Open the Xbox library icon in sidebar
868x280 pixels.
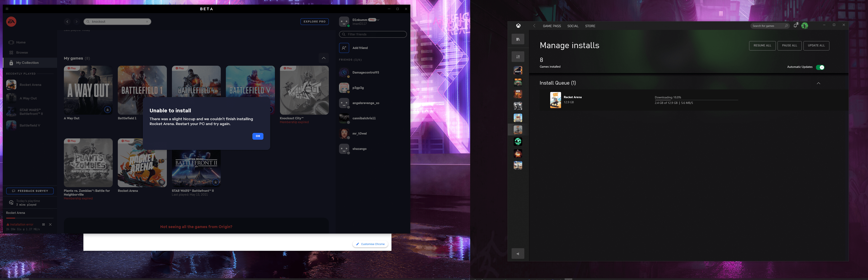pyautogui.click(x=518, y=39)
